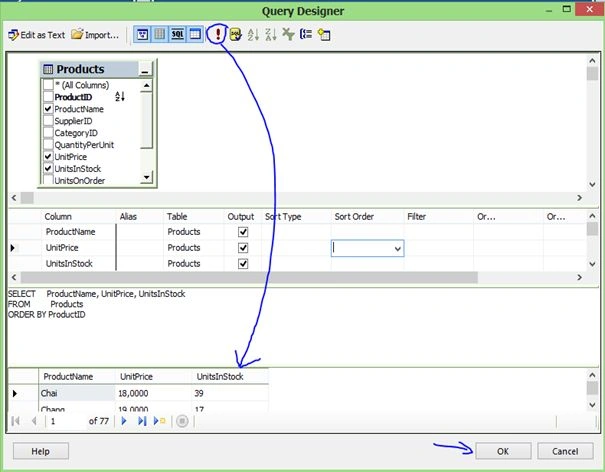Click the Remove Filter toolbar icon
Image resolution: width=605 pixels, height=472 pixels.
[288, 34]
